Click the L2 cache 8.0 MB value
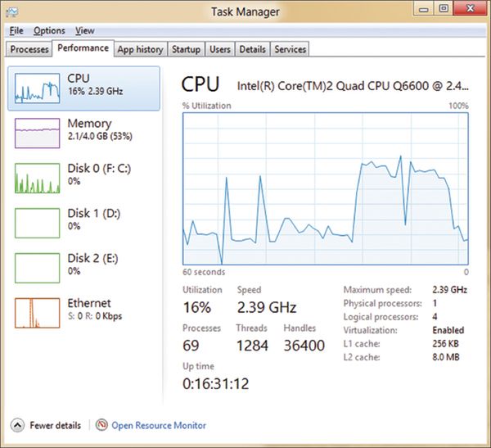 click(x=446, y=357)
